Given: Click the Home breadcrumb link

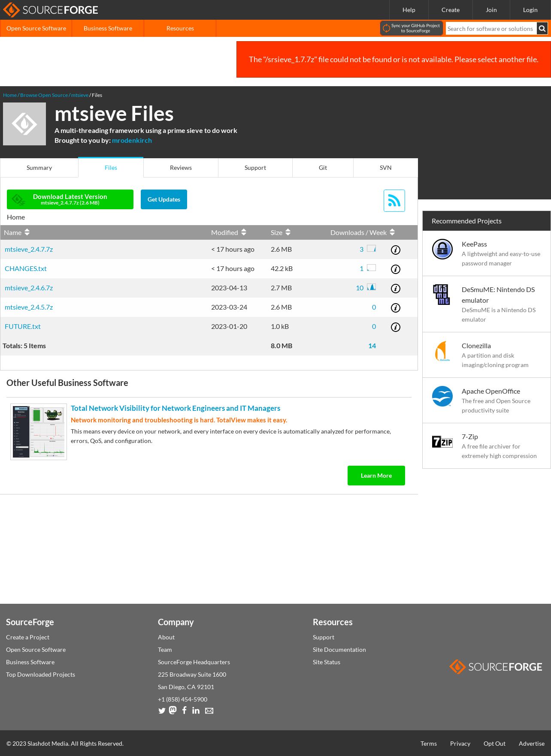Looking at the screenshot, I should [10, 95].
